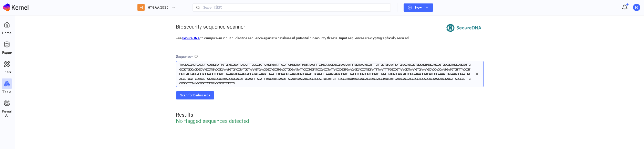Focus the Search field
This screenshot has width=644, height=149.
pos(292,8)
